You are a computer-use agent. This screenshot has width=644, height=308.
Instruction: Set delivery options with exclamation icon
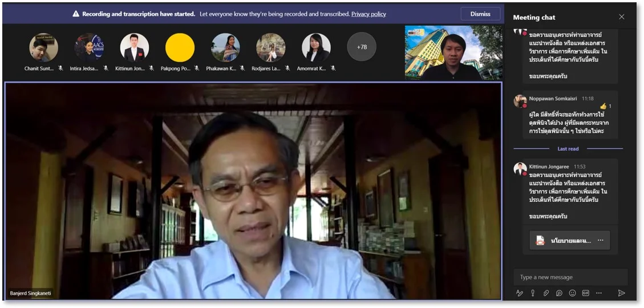tap(533, 293)
